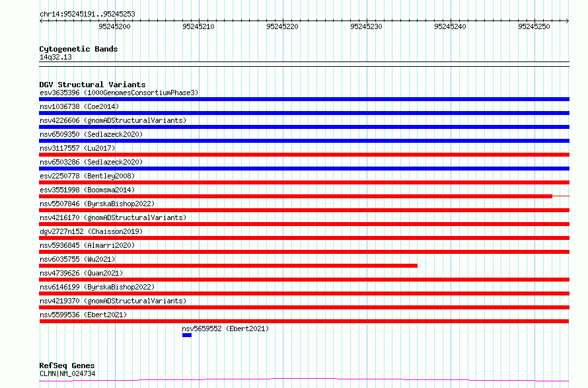
Task: Click the nsv5507846 (ByrskaBishop2022) label
Action: 97,204
